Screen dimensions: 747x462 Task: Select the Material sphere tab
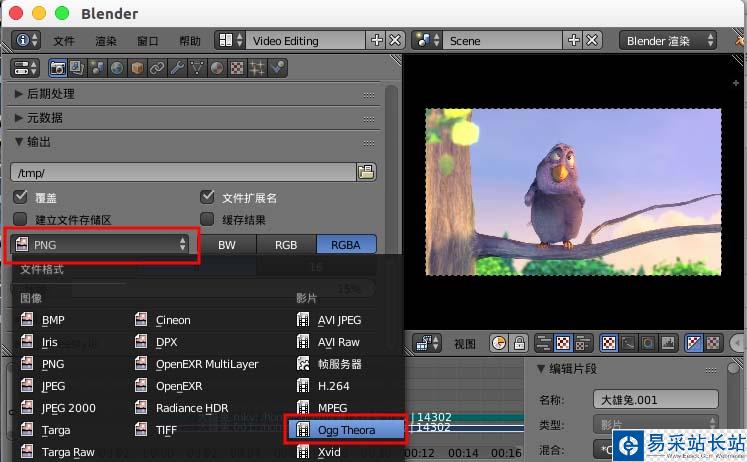(x=217, y=68)
